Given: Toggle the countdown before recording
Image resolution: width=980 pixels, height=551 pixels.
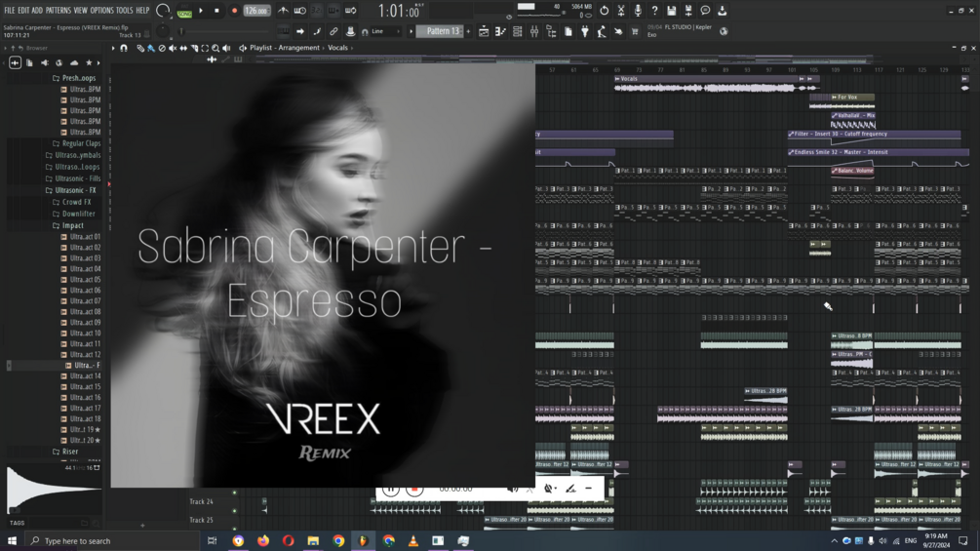Looking at the screenshot, I should pyautogui.click(x=317, y=11).
